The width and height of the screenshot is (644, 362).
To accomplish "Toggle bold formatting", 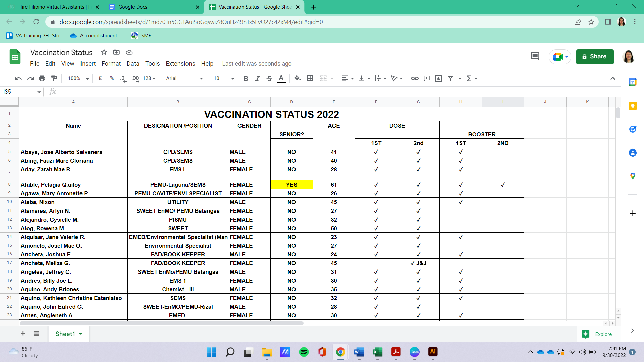I will click(x=246, y=78).
